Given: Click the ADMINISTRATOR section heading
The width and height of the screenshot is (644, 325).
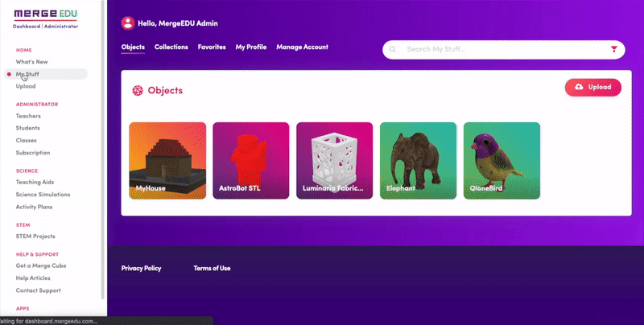Looking at the screenshot, I should (x=37, y=105).
